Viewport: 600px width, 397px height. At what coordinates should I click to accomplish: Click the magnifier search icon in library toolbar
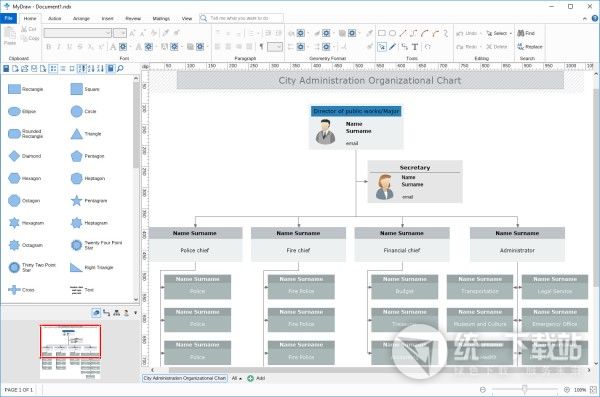point(120,69)
